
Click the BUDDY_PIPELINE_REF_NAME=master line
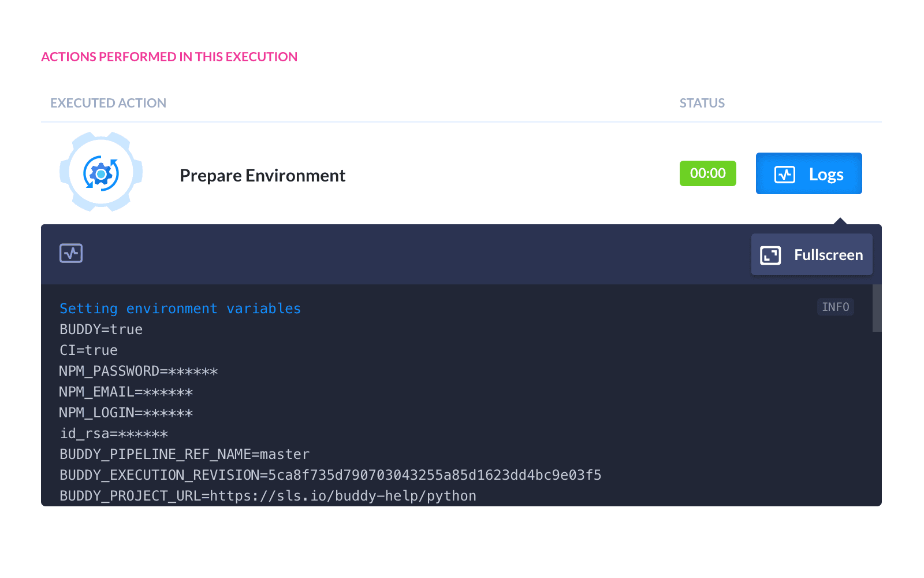pos(185,454)
